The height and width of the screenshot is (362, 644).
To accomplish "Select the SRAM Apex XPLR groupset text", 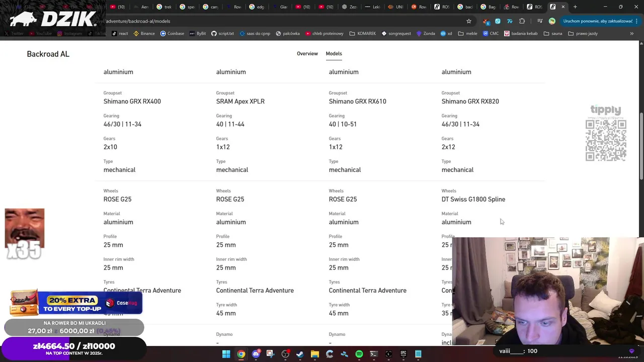I will click(240, 101).
